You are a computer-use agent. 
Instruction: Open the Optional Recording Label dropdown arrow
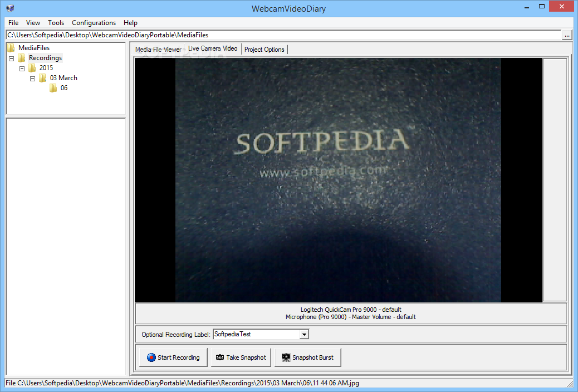303,335
